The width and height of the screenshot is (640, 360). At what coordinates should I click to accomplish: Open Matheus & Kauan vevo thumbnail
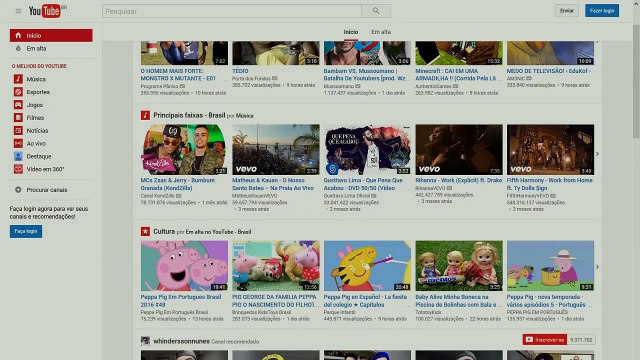point(276,150)
